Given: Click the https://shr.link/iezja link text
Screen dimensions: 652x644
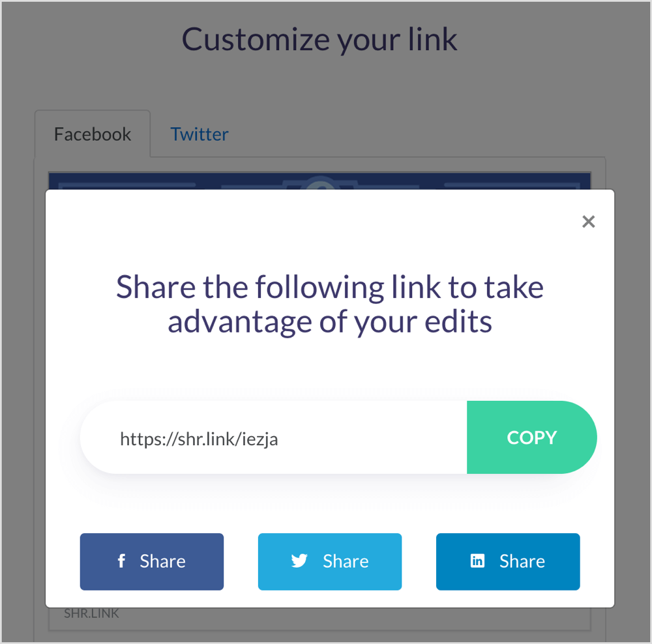Looking at the screenshot, I should [199, 439].
